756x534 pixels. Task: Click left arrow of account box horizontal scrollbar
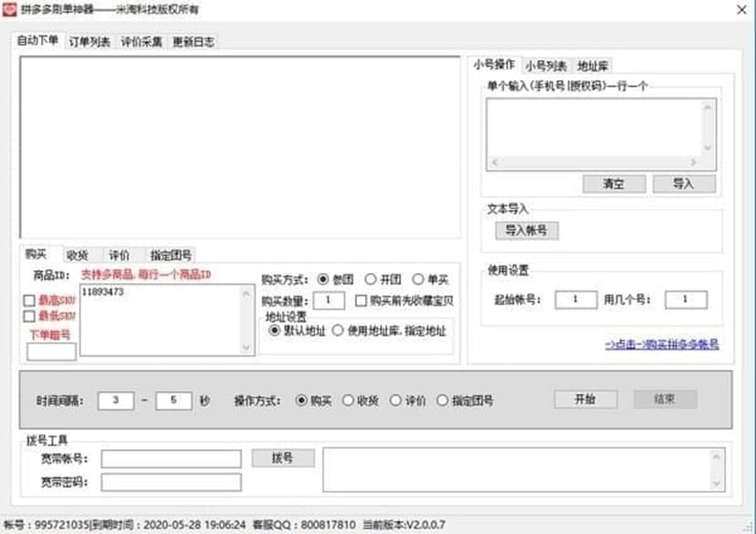[494, 162]
